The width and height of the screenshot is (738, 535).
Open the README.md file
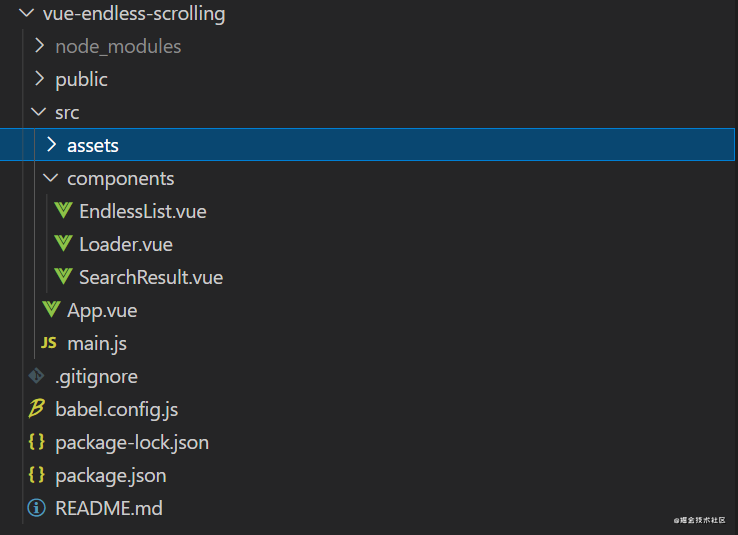click(109, 508)
